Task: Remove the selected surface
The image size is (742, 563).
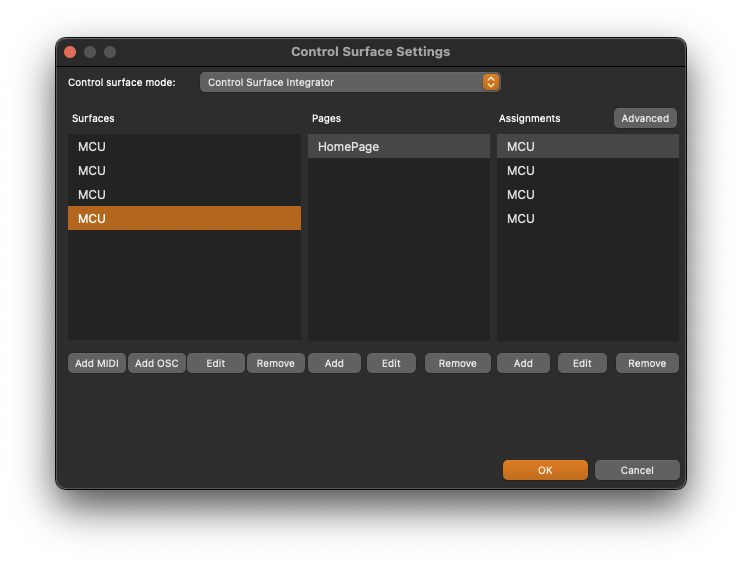Action: [275, 363]
